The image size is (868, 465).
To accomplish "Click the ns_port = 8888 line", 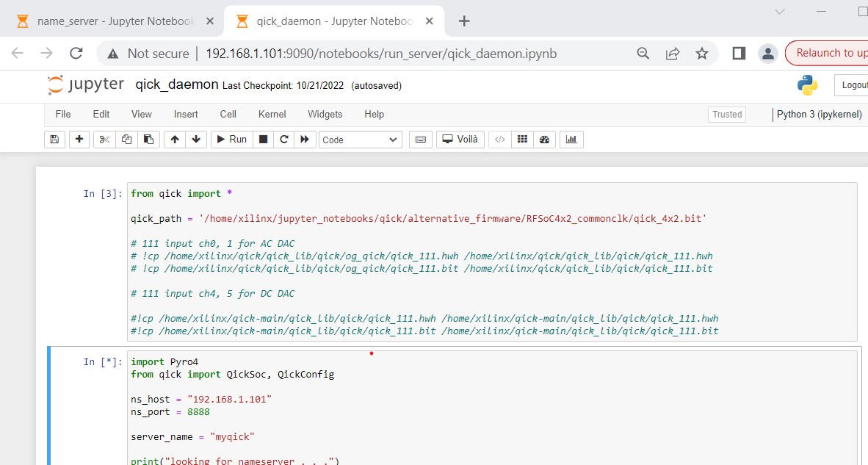I will point(170,412).
